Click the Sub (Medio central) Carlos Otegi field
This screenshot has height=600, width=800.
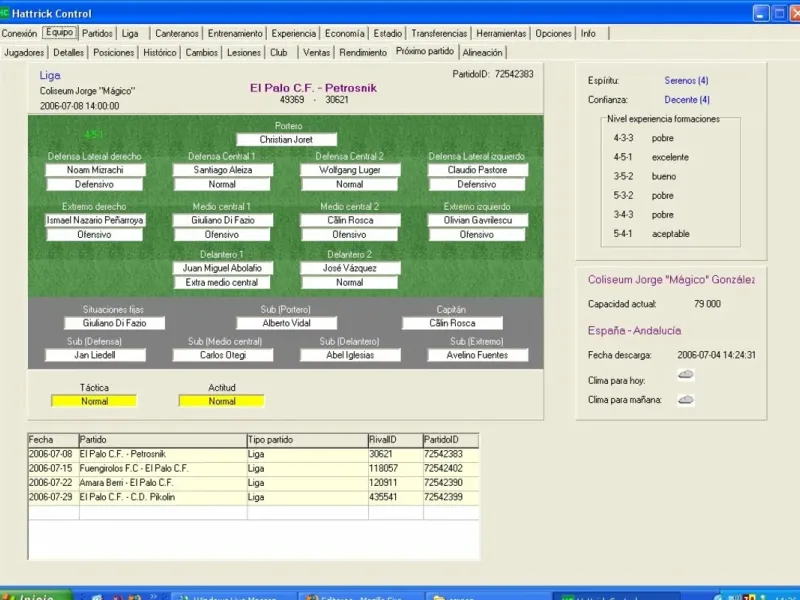tap(223, 355)
